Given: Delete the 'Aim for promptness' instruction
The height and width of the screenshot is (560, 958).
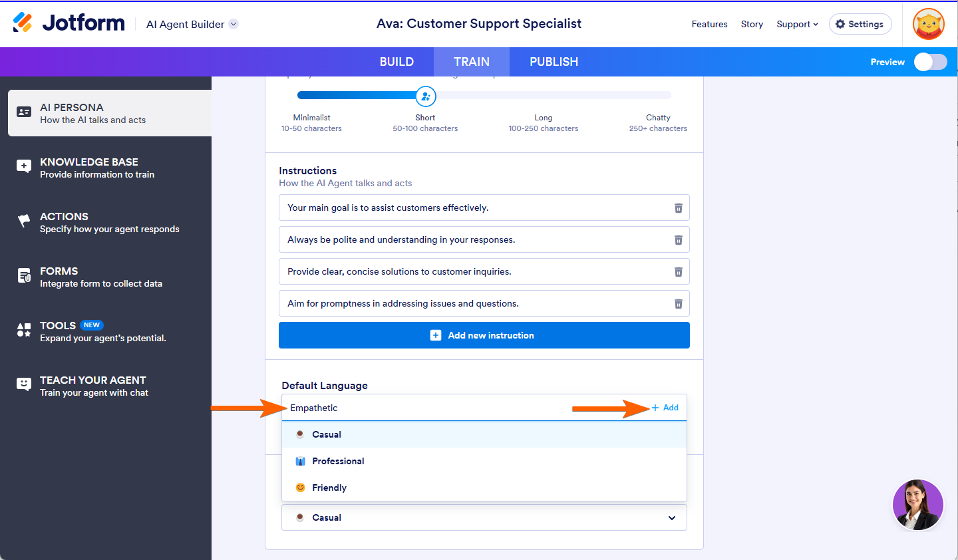Looking at the screenshot, I should [678, 304].
